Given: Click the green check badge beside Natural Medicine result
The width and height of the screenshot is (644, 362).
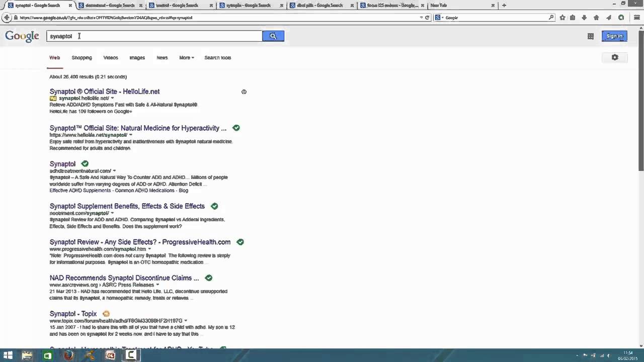Looking at the screenshot, I should (236, 128).
